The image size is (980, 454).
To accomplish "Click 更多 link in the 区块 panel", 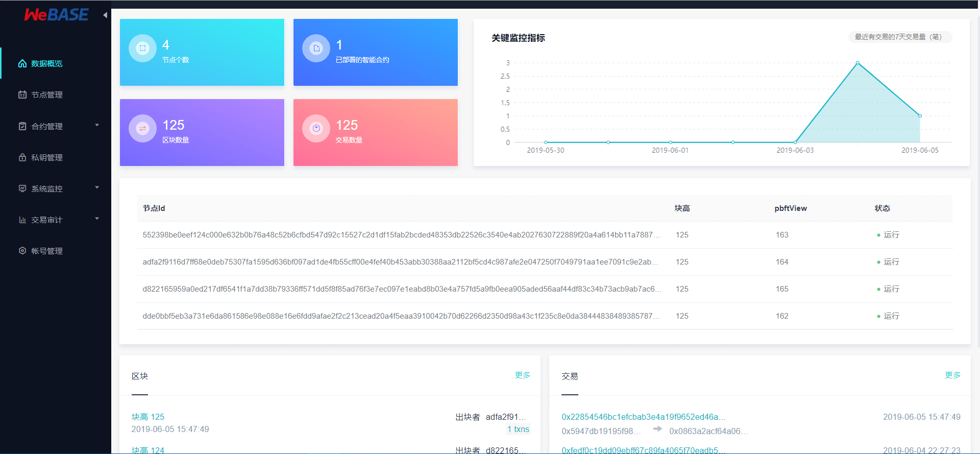I will [522, 375].
